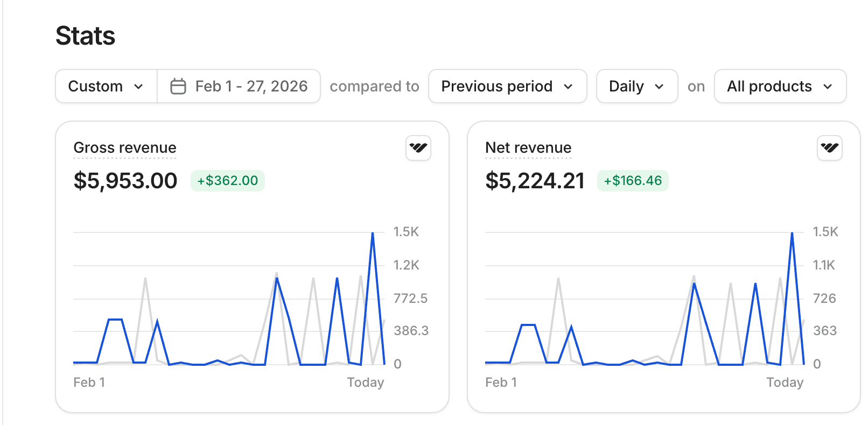868x425 pixels.
Task: Click the double-check icon on Gross revenue card
Action: click(418, 148)
